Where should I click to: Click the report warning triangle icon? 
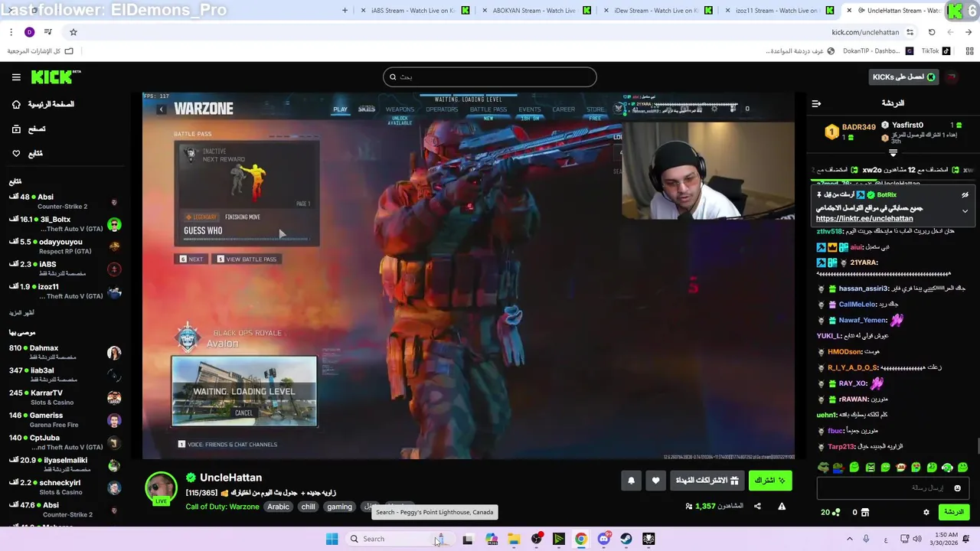point(782,506)
